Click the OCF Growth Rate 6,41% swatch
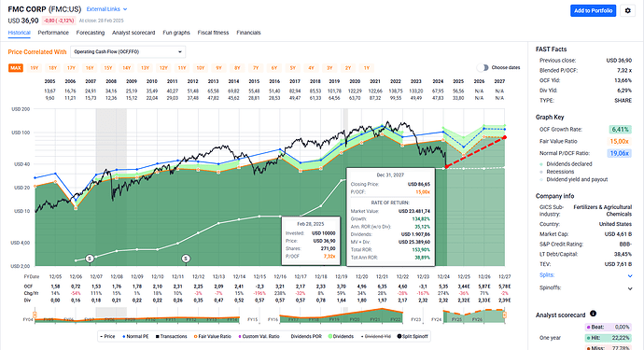644x350 pixels. pos(620,130)
